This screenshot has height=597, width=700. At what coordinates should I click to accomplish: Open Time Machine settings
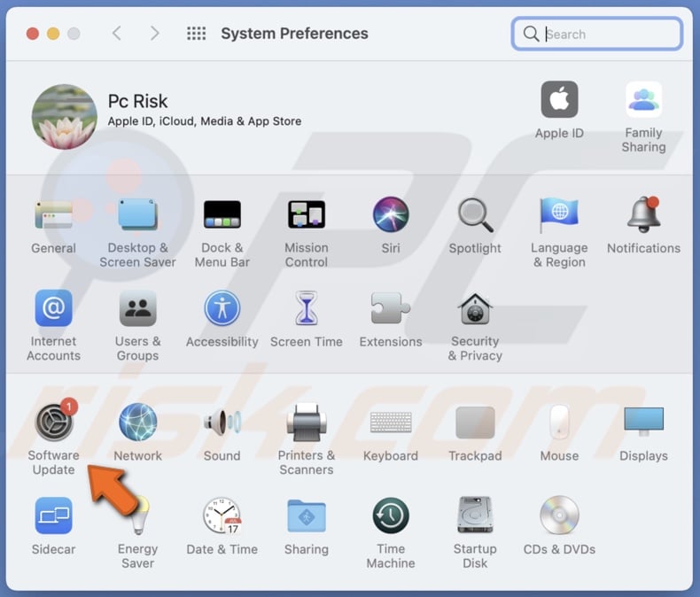tap(391, 516)
